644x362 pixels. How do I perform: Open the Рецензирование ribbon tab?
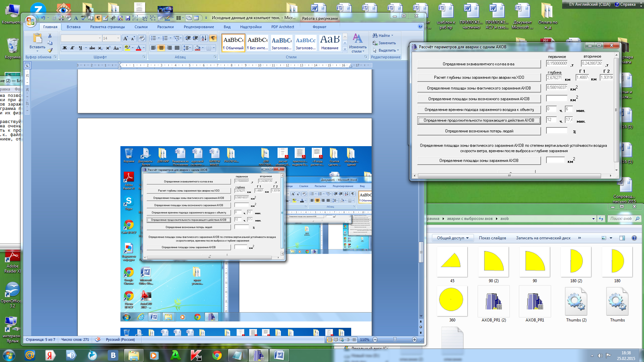pos(199,27)
